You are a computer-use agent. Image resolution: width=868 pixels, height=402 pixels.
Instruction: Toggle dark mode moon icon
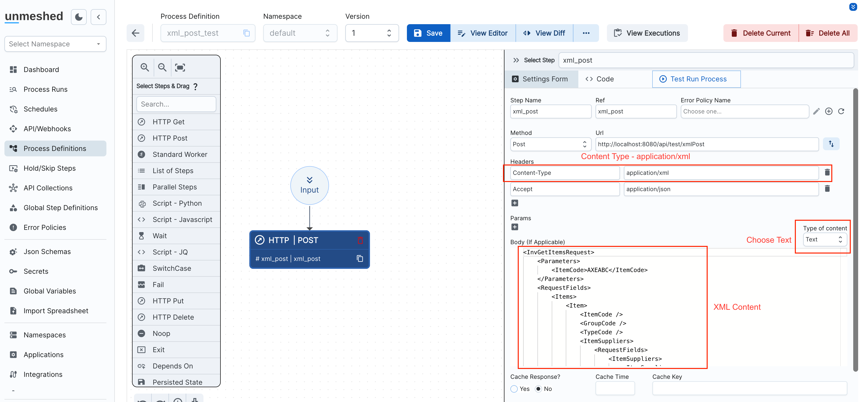tap(79, 17)
